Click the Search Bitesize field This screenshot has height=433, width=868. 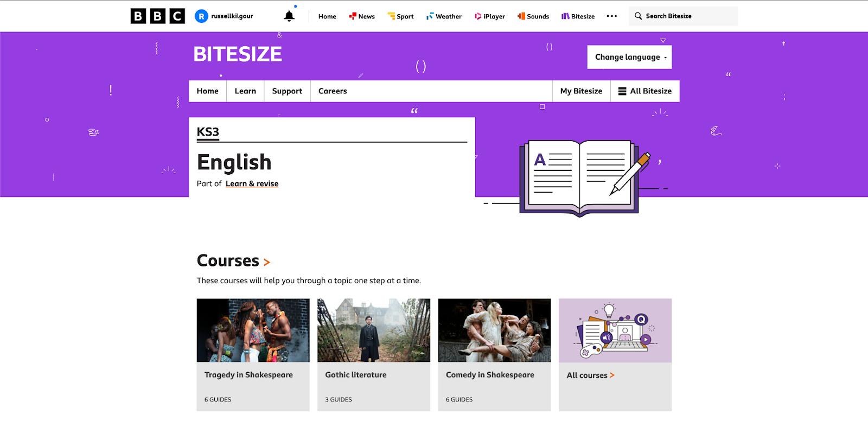684,16
